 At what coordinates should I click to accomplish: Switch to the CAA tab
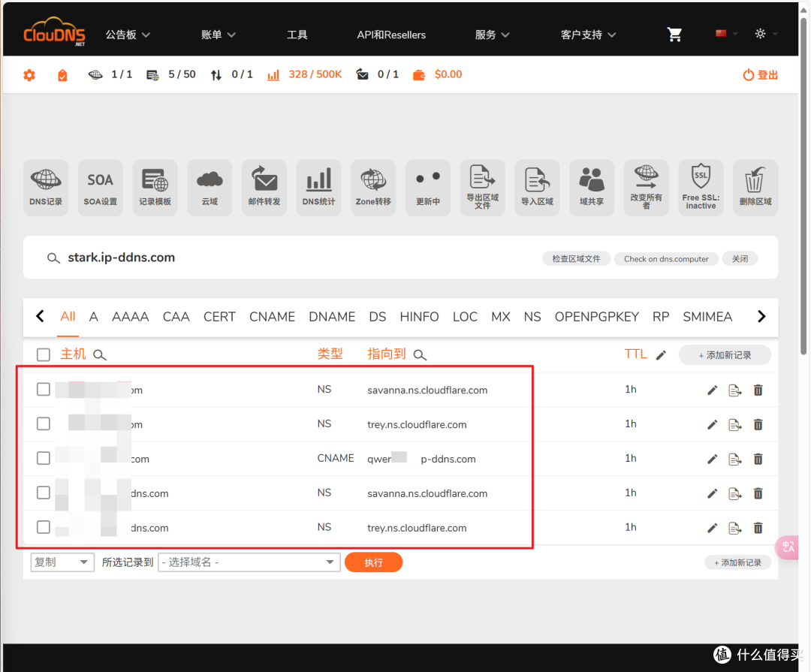point(176,317)
